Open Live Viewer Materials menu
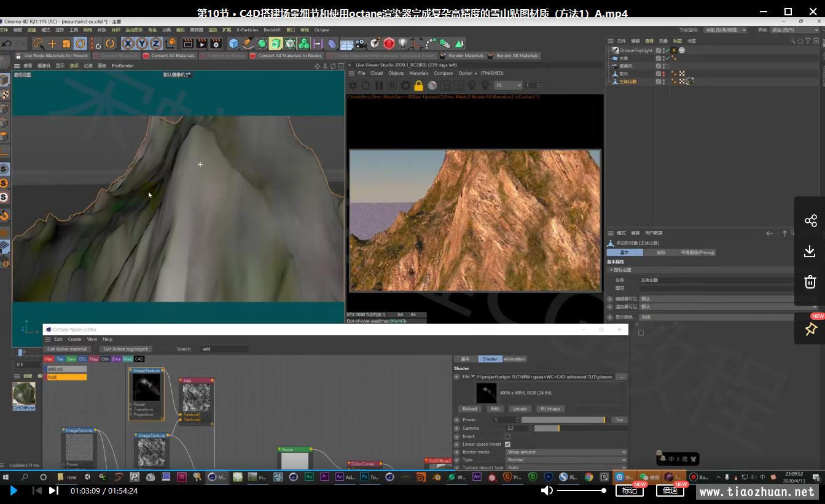Image resolution: width=825 pixels, height=504 pixels. coord(419,73)
